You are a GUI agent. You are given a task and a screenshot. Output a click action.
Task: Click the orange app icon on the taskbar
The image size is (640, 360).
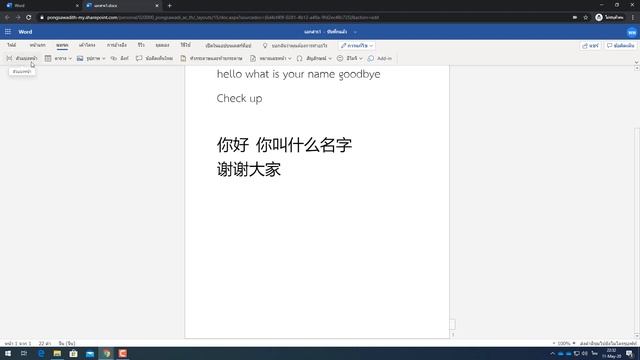(122, 353)
